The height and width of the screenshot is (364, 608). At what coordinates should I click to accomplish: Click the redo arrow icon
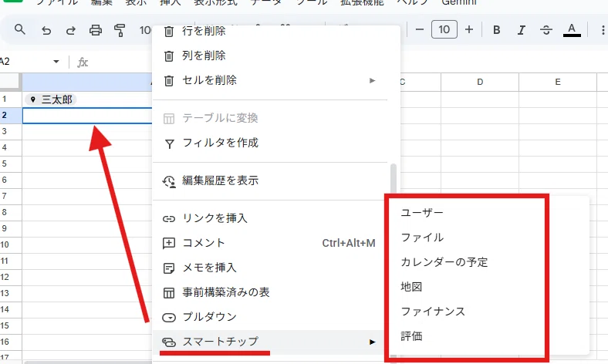tap(70, 30)
